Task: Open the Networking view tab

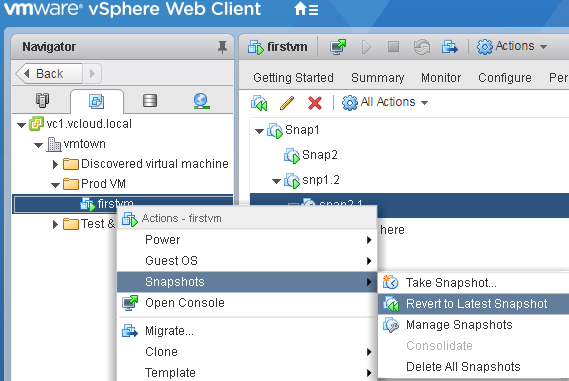Action: 201,101
